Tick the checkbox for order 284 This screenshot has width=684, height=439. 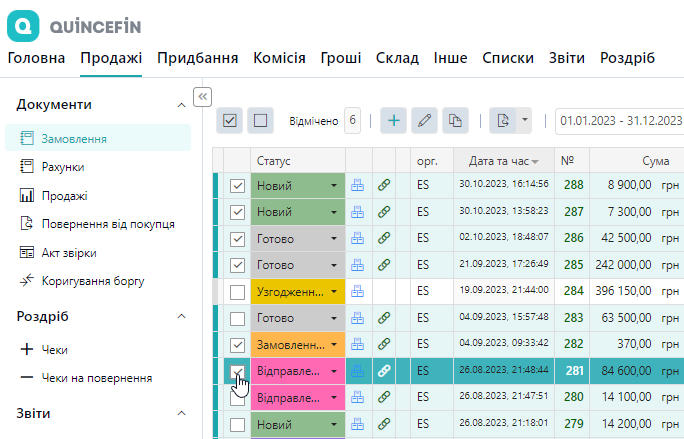point(237,292)
